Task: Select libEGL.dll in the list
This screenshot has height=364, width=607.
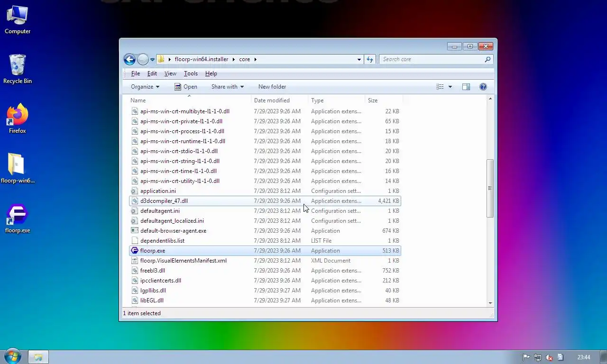Action: 265,300
